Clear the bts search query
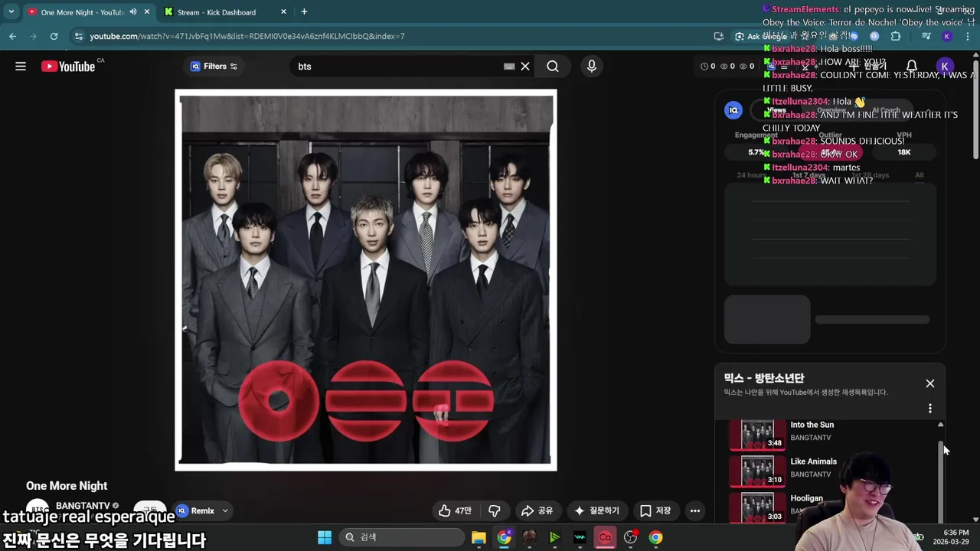Viewport: 980px width, 551px height. 525,67
